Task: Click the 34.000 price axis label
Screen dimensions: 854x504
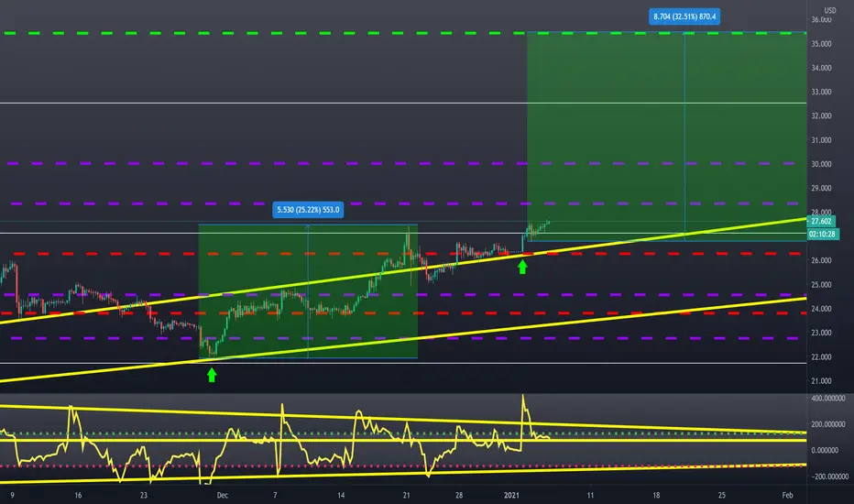Action: tap(821, 68)
